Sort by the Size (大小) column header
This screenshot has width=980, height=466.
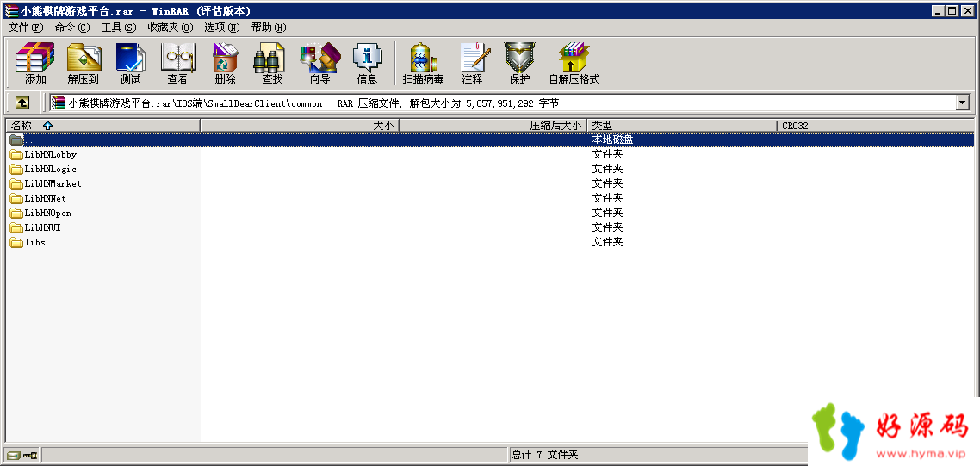(300, 125)
